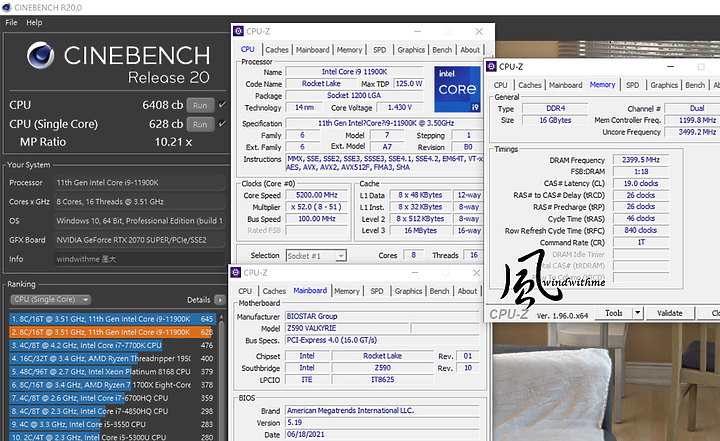Toggle the checkbox beside CPU (Single Core) test
Viewport: 720px width, 441px height.
click(x=222, y=124)
